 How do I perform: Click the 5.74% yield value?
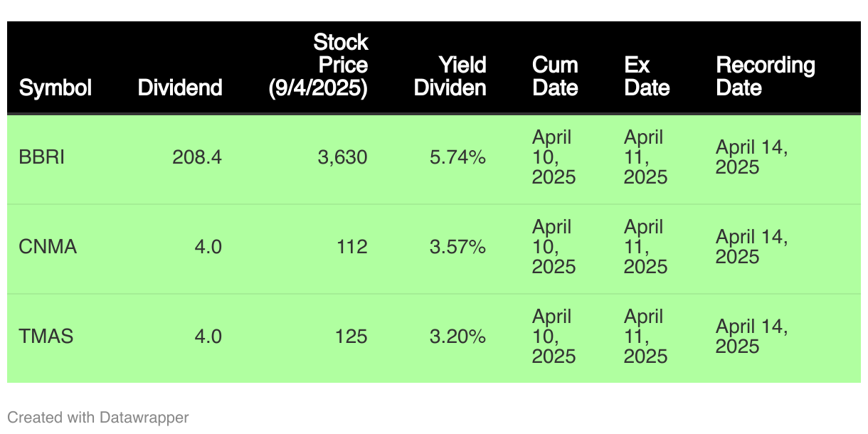tap(458, 157)
